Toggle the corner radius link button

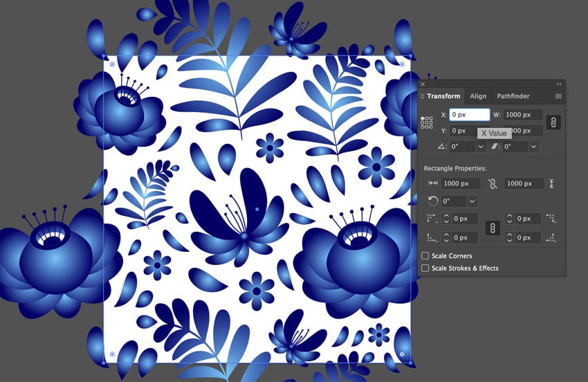click(493, 228)
